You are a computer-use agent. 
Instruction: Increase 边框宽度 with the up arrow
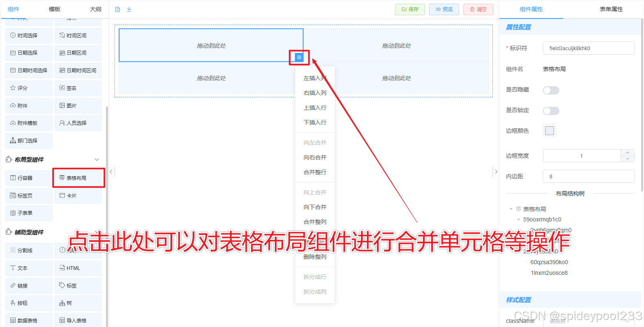628,152
